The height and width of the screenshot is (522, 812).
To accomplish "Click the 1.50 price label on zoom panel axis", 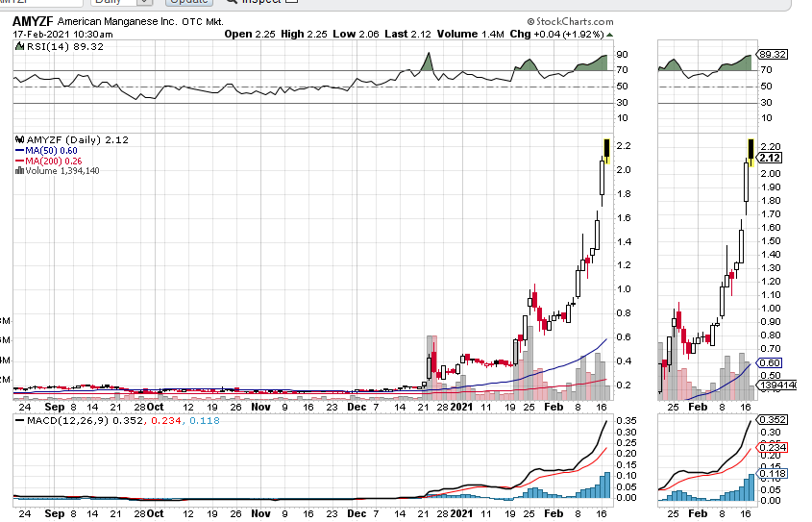I will [771, 241].
